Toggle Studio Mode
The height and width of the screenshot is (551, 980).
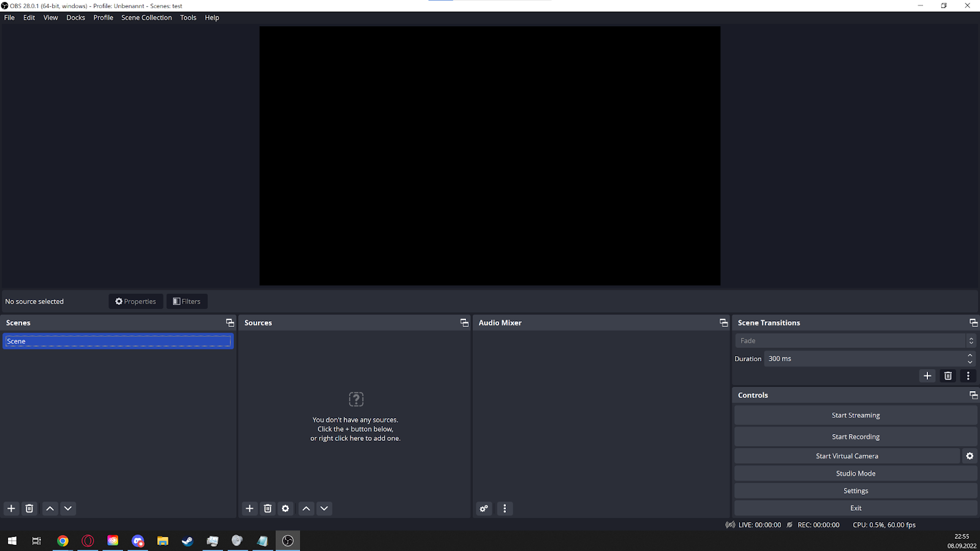click(x=856, y=473)
